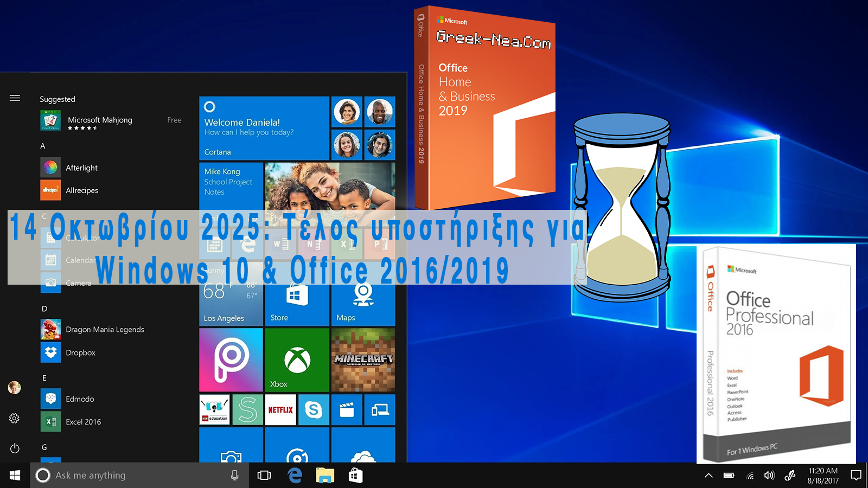Click the letter G section header

coord(44,447)
